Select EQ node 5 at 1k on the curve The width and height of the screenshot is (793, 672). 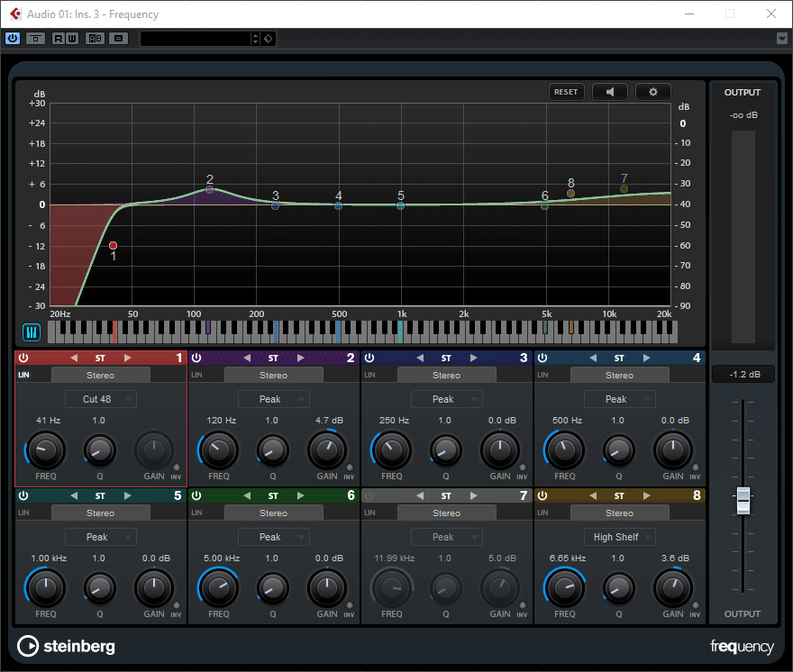pyautogui.click(x=400, y=205)
